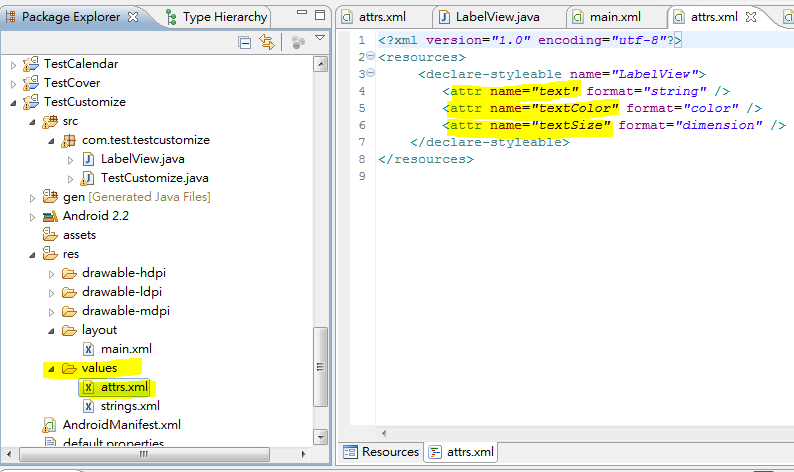Screen dimensions: 794x472
Task: Click the Package Explorer vertical scrollbar down arrow
Action: pos(320,437)
